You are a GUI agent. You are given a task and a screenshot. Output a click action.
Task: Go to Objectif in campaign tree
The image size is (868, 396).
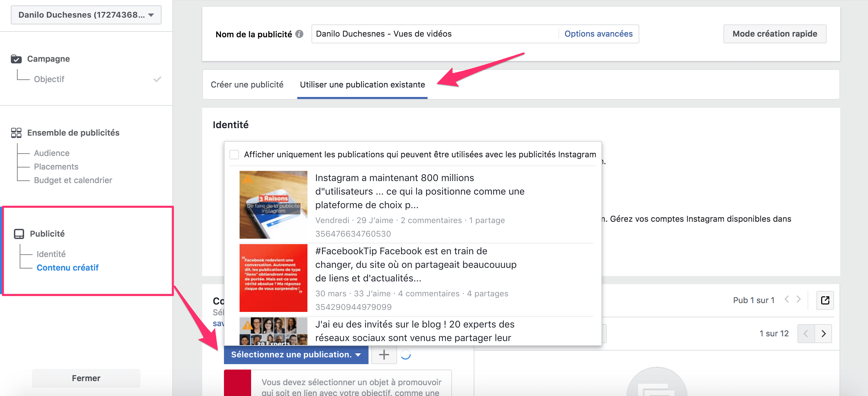(49, 79)
